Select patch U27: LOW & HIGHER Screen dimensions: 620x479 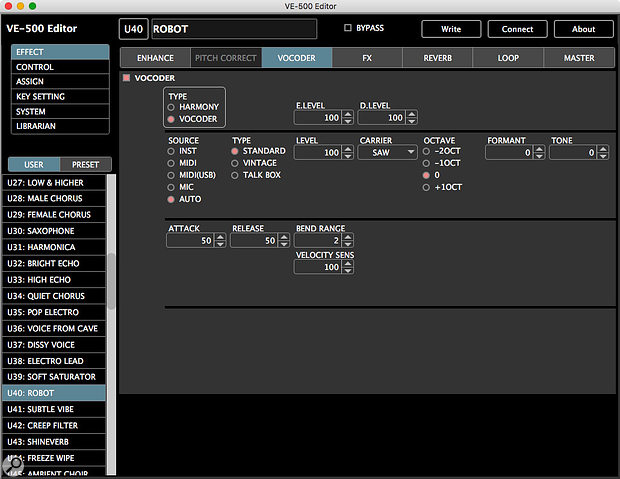(54, 183)
